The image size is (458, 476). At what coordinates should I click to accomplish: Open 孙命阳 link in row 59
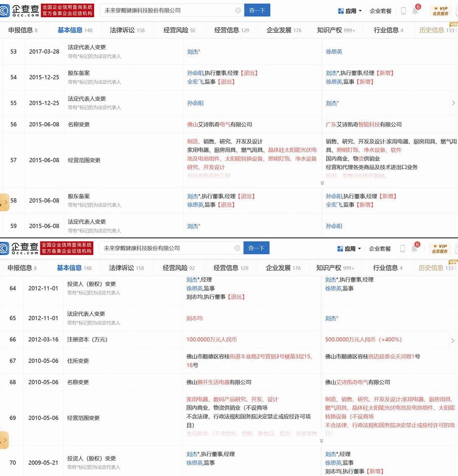click(333, 226)
